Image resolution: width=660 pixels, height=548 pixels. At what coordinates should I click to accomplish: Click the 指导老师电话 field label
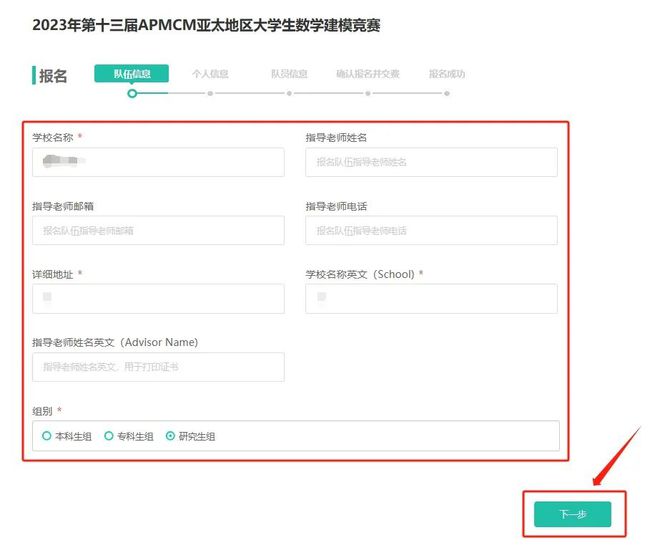(x=336, y=206)
